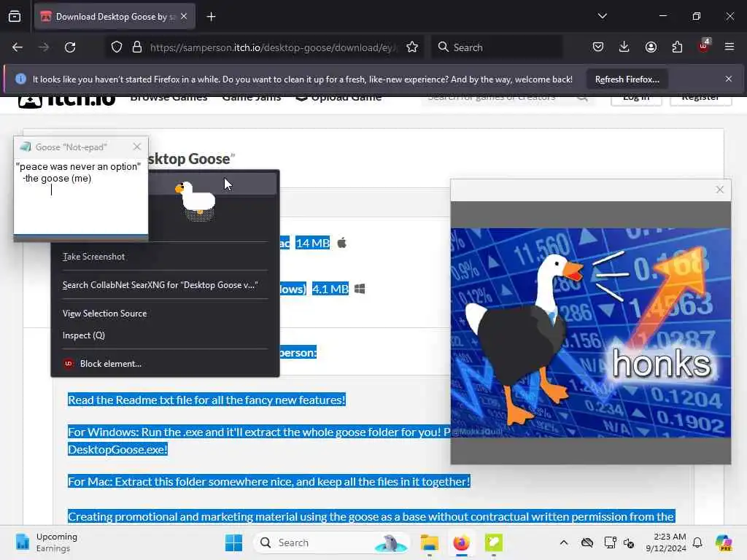Open the taskbar clock showing 2:23 AM
Image resolution: width=747 pixels, height=560 pixels.
(665, 542)
